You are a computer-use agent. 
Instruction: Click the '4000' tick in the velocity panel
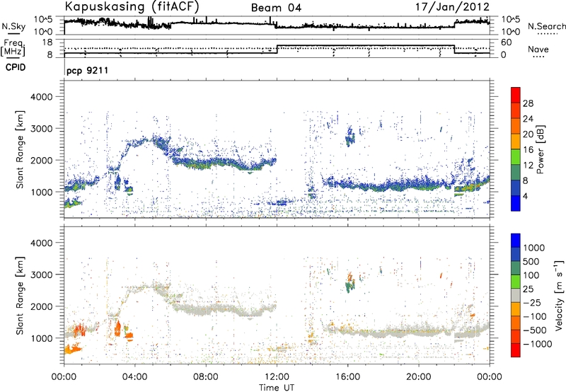42,243
